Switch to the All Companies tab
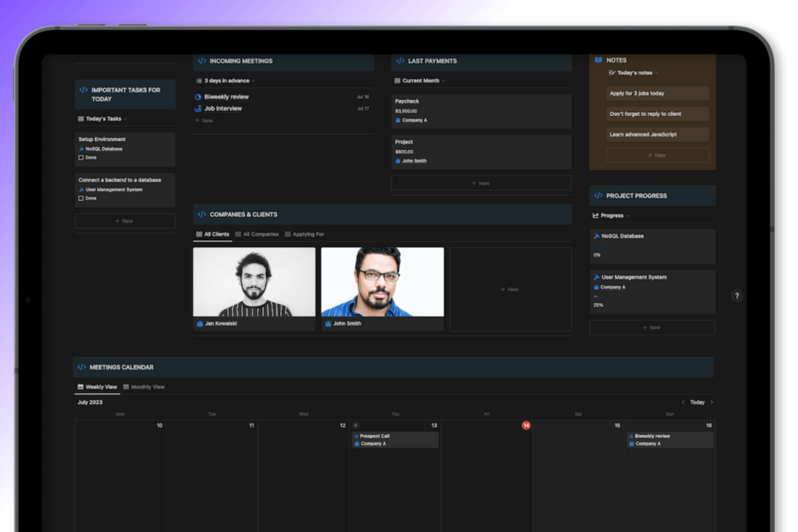 coord(257,234)
